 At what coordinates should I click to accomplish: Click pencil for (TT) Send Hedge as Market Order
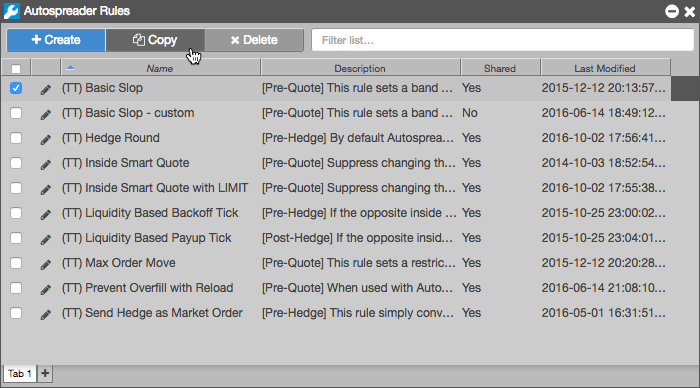46,314
